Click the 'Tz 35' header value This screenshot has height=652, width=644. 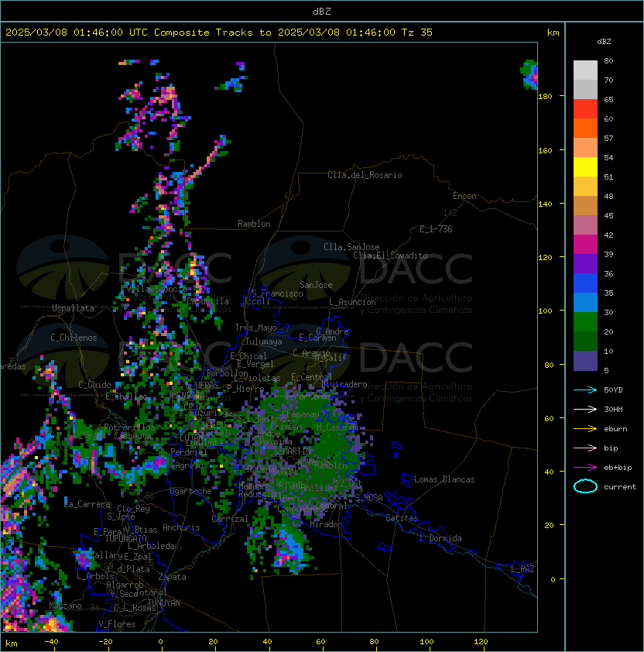click(417, 32)
